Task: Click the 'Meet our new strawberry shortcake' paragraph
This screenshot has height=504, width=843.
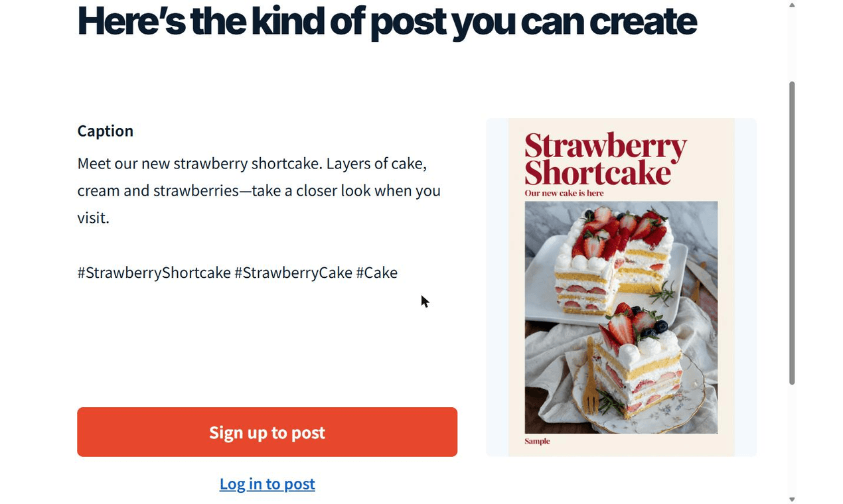Action: point(259,190)
